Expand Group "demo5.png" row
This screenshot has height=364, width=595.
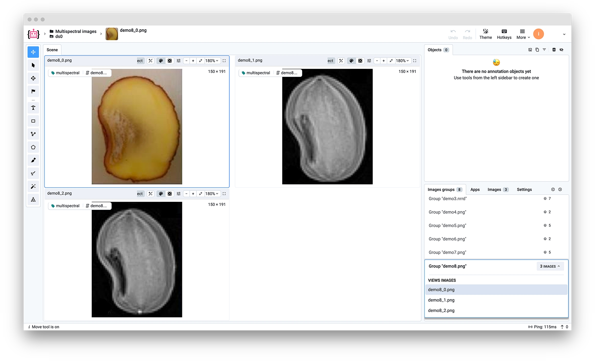(496, 226)
